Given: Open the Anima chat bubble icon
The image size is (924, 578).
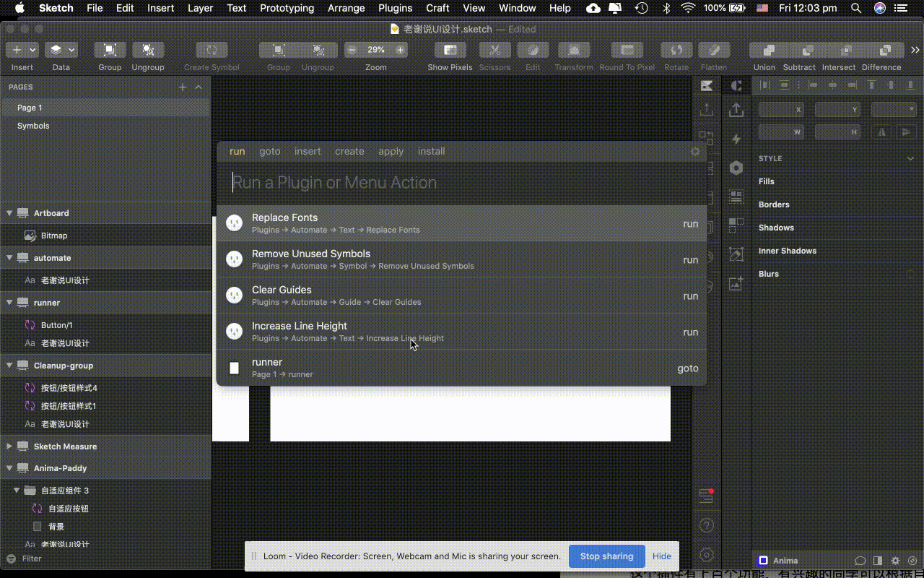Looking at the screenshot, I should pos(860,561).
